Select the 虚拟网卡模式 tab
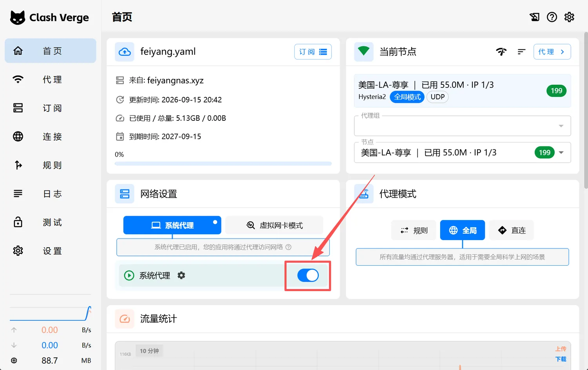This screenshot has height=370, width=588. coord(274,225)
